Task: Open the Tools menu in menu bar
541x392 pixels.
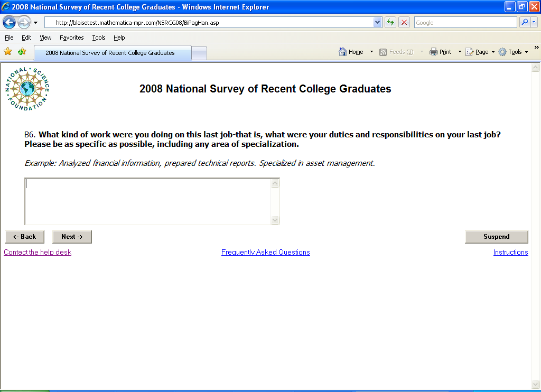Action: 99,38
